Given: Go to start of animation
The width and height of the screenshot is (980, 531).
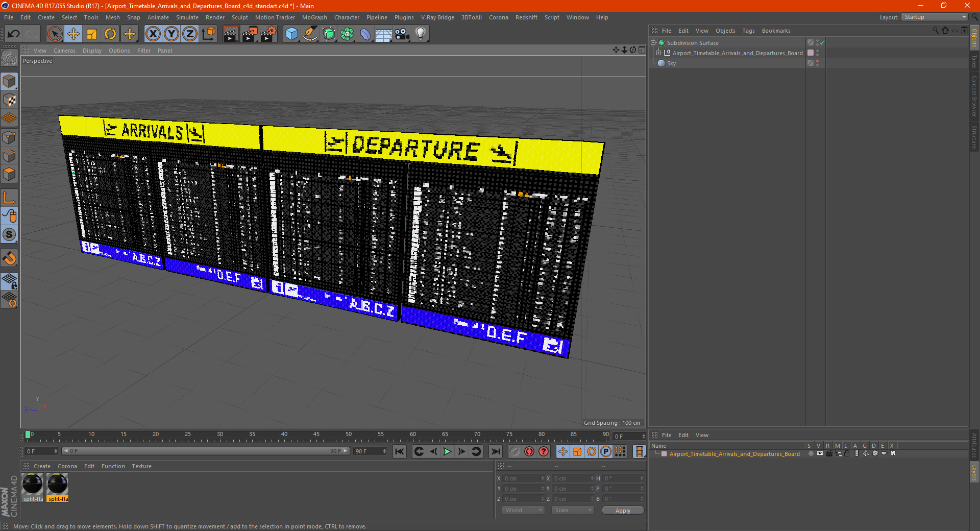Looking at the screenshot, I should [x=400, y=451].
